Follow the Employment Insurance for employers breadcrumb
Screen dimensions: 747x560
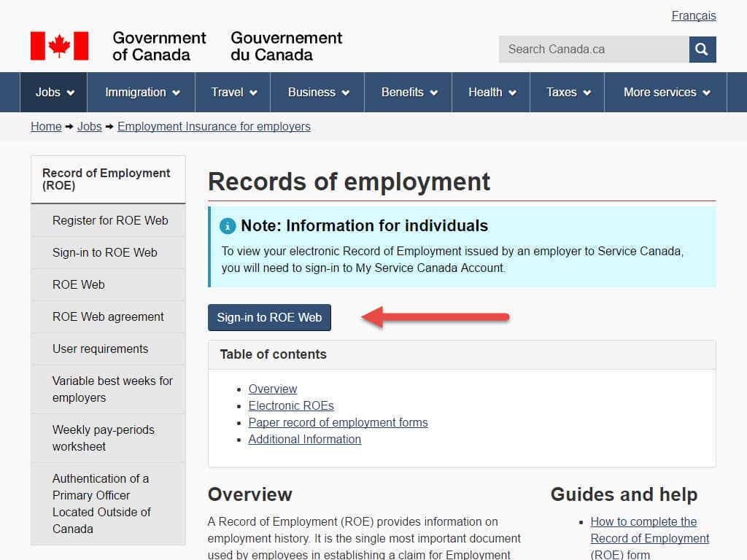click(x=214, y=126)
